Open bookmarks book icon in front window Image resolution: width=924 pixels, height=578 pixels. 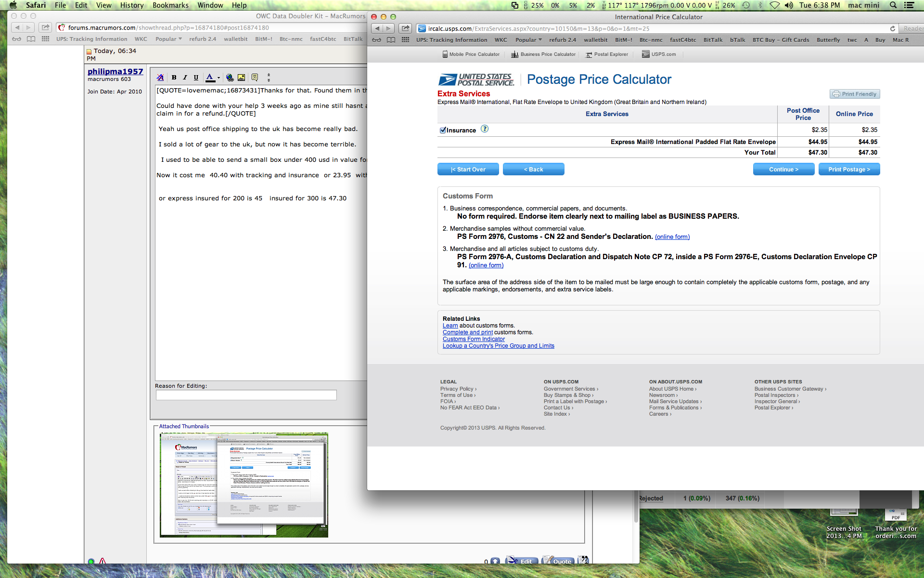pos(391,40)
